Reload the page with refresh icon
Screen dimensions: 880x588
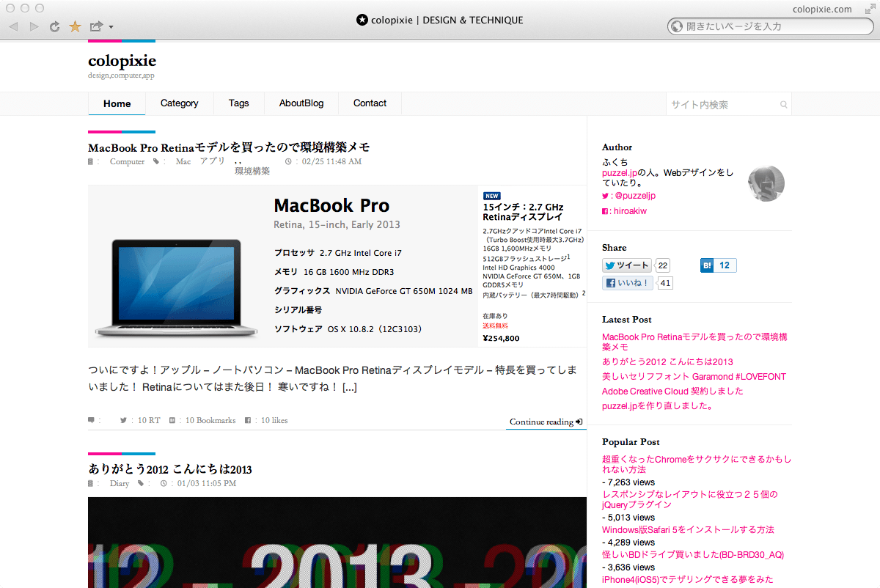54,27
